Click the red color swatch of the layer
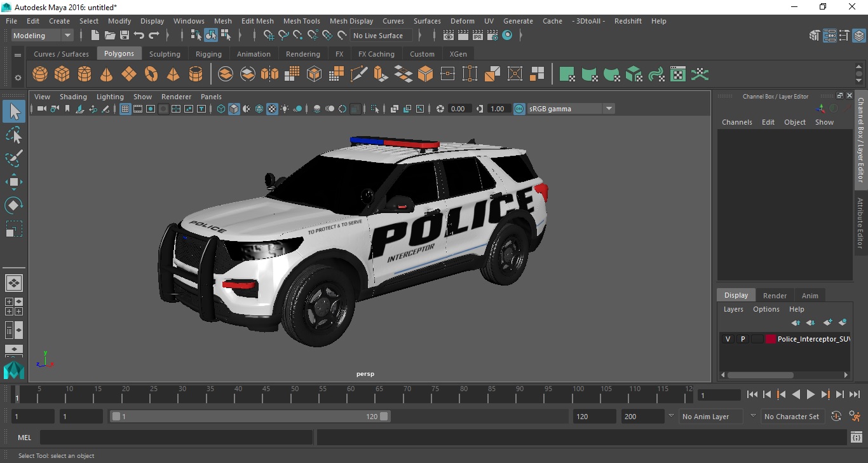This screenshot has height=463, width=868. click(x=771, y=339)
